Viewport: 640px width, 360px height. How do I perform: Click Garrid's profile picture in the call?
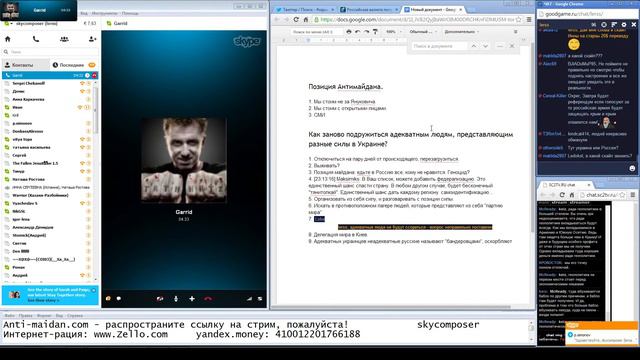pos(184,160)
